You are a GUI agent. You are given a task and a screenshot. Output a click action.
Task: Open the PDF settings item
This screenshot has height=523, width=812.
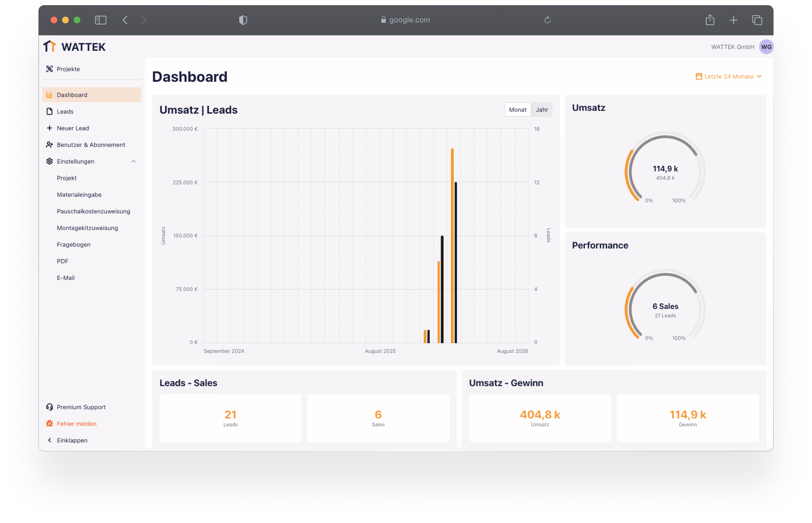pyautogui.click(x=62, y=261)
